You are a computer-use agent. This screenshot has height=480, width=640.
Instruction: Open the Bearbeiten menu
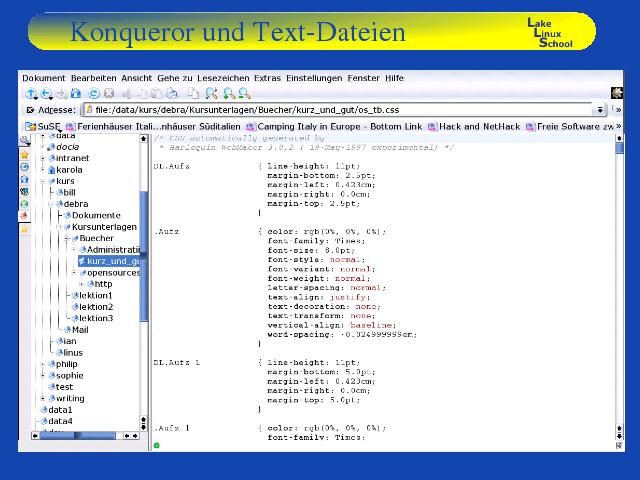coord(93,78)
